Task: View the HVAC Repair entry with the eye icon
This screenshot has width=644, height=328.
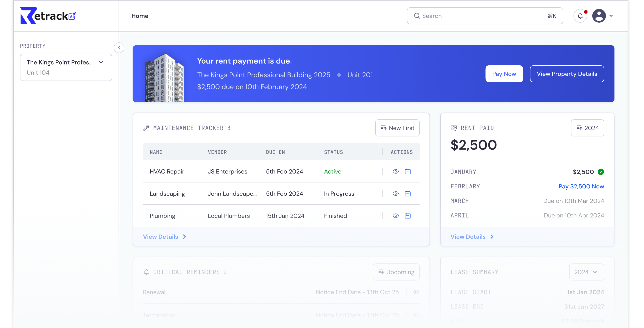Action: click(x=396, y=171)
